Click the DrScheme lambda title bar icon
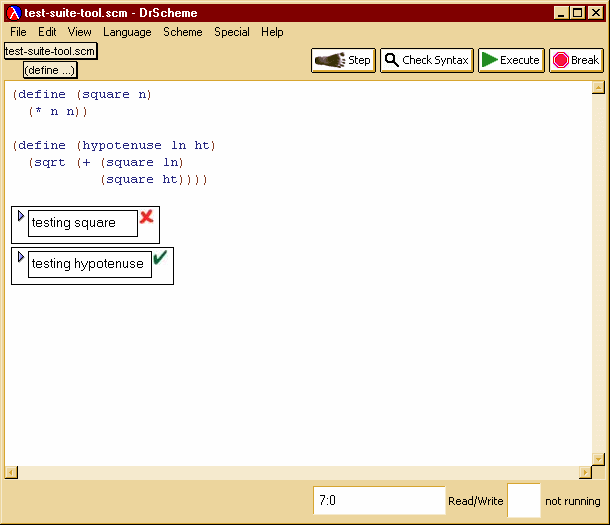610x525 pixels. pos(14,13)
